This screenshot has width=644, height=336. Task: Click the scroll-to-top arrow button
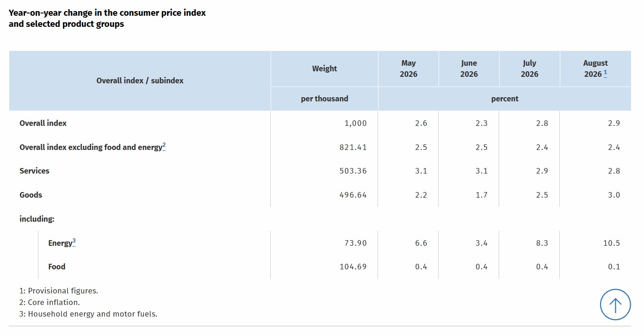coord(615,305)
